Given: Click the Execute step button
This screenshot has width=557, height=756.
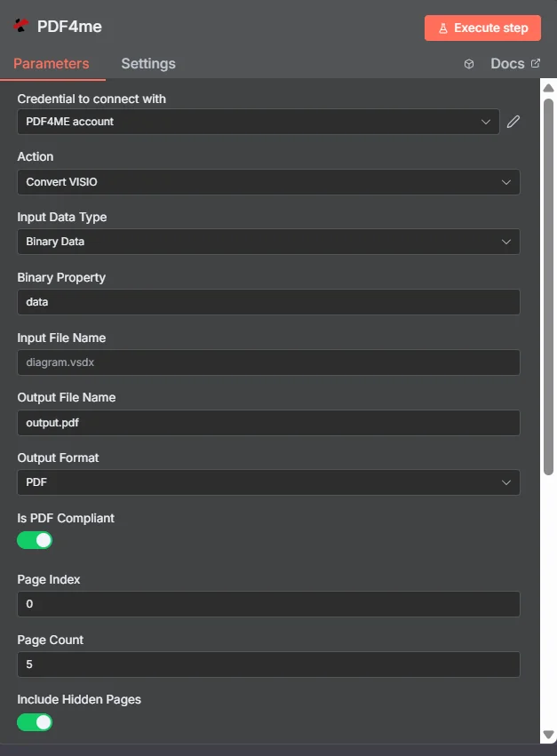Looking at the screenshot, I should point(482,28).
